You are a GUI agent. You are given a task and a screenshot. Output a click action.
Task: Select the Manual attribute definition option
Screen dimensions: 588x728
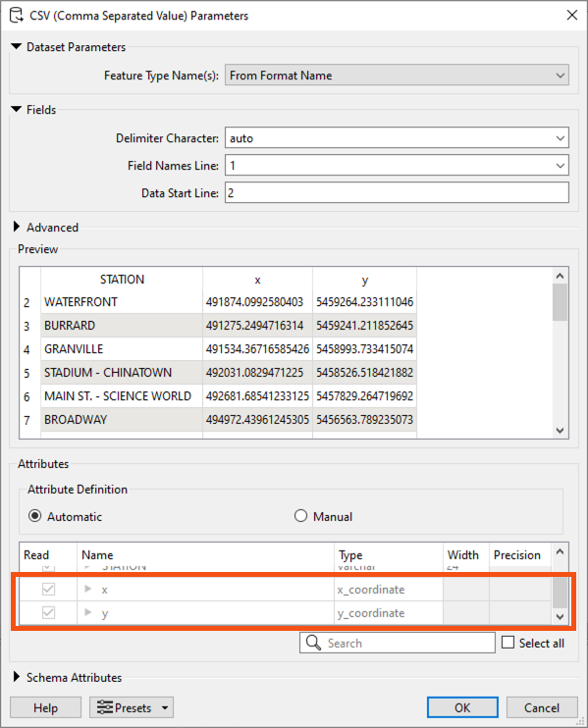[300, 516]
